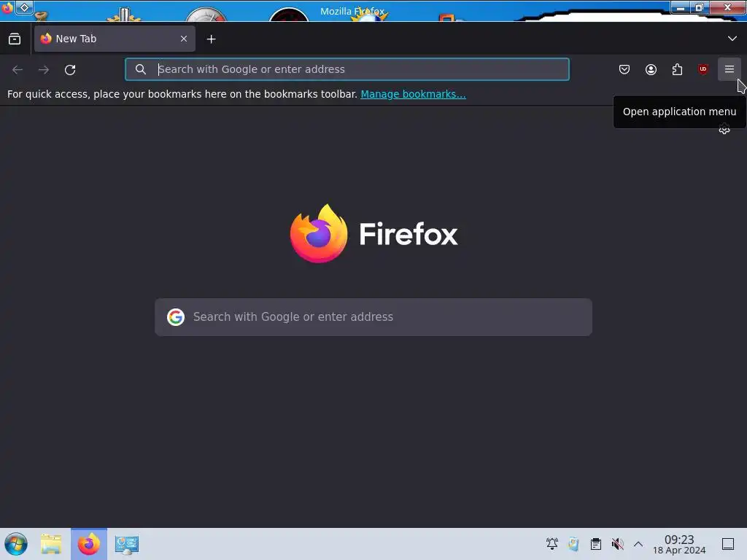Open the clock showing 09:23
747x560 pixels.
679,544
